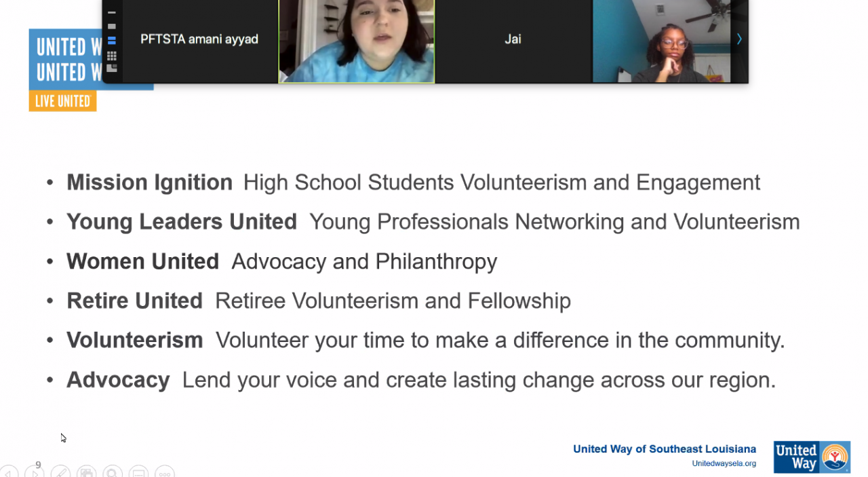Minimize the Zoom video strip
Image resolution: width=868 pixels, height=477 pixels.
(x=112, y=12)
